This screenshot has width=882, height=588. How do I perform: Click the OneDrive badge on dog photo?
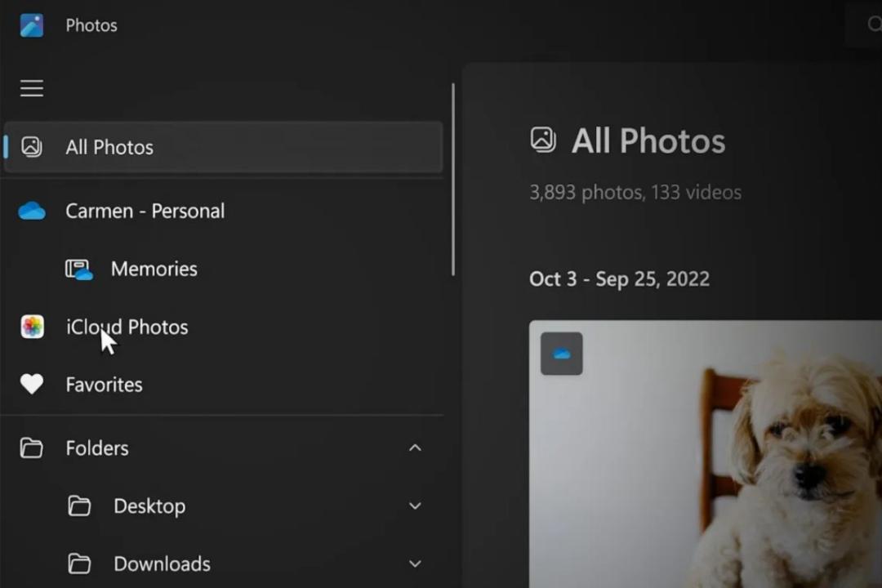(x=561, y=354)
